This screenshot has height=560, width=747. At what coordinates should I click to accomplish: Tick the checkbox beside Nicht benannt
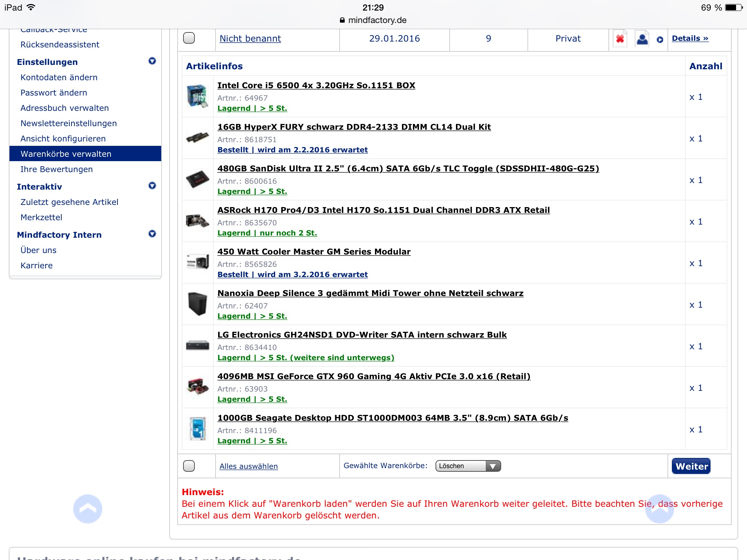(x=189, y=38)
